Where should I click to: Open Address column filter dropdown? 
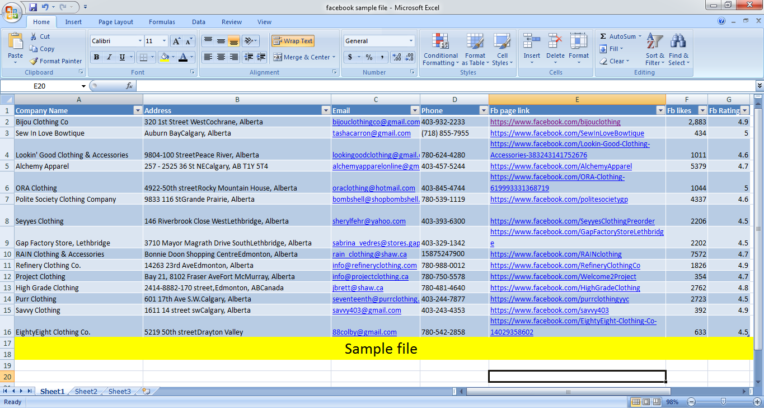pos(325,111)
